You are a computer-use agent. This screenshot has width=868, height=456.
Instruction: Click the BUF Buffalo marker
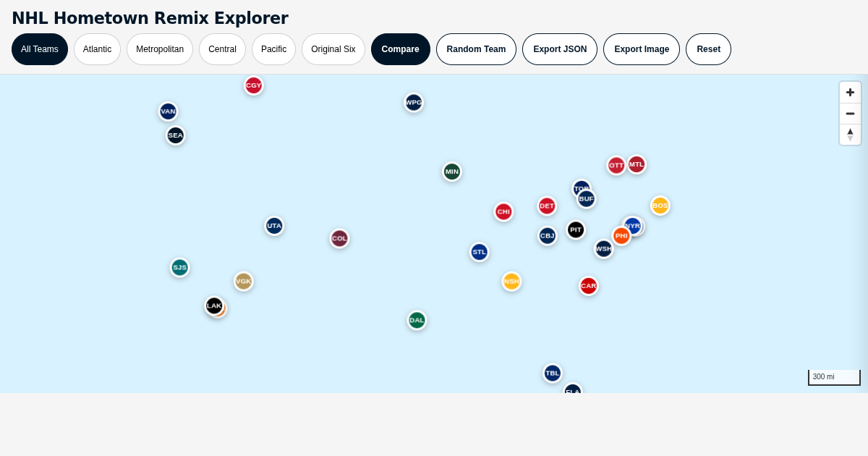(586, 199)
